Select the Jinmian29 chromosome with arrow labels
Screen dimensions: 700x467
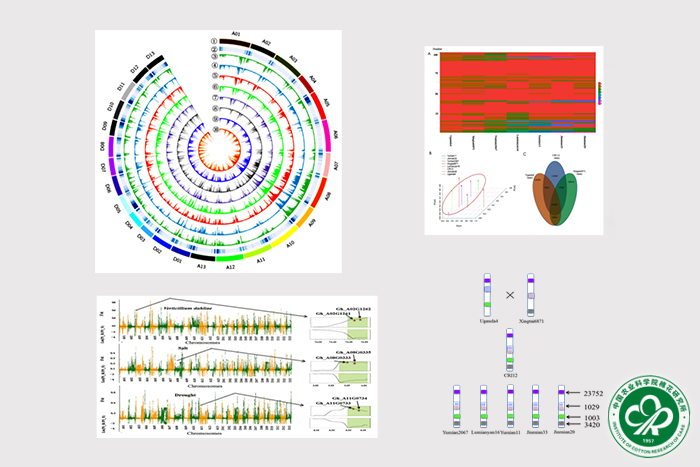563,406
